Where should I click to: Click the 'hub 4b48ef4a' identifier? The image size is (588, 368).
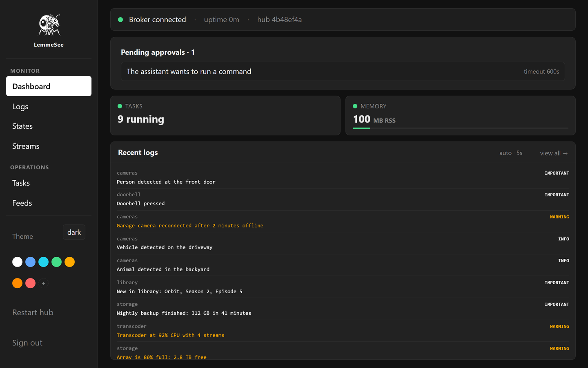click(279, 20)
